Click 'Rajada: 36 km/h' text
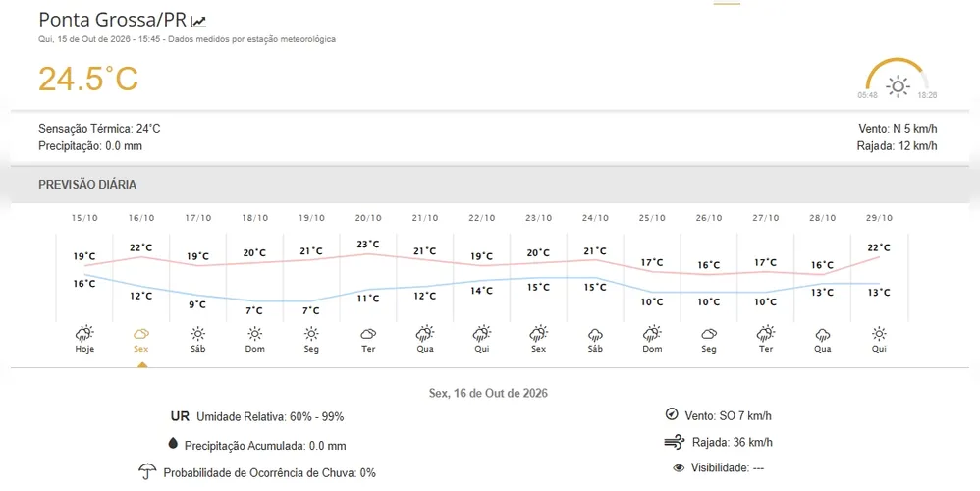Screen dimensions: 980x491 click(732, 442)
